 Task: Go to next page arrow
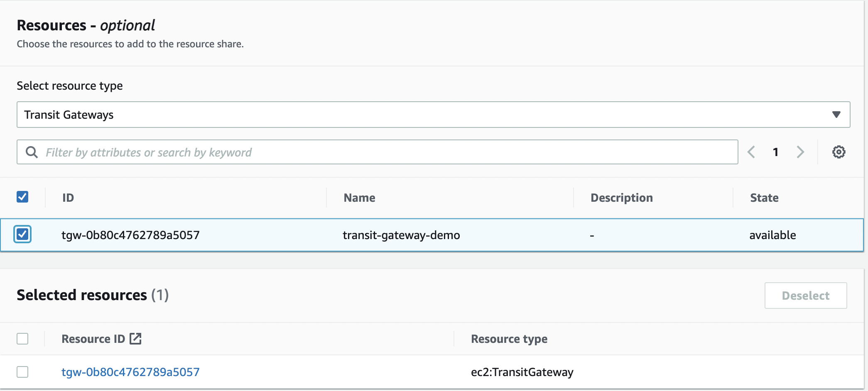pyautogui.click(x=800, y=152)
